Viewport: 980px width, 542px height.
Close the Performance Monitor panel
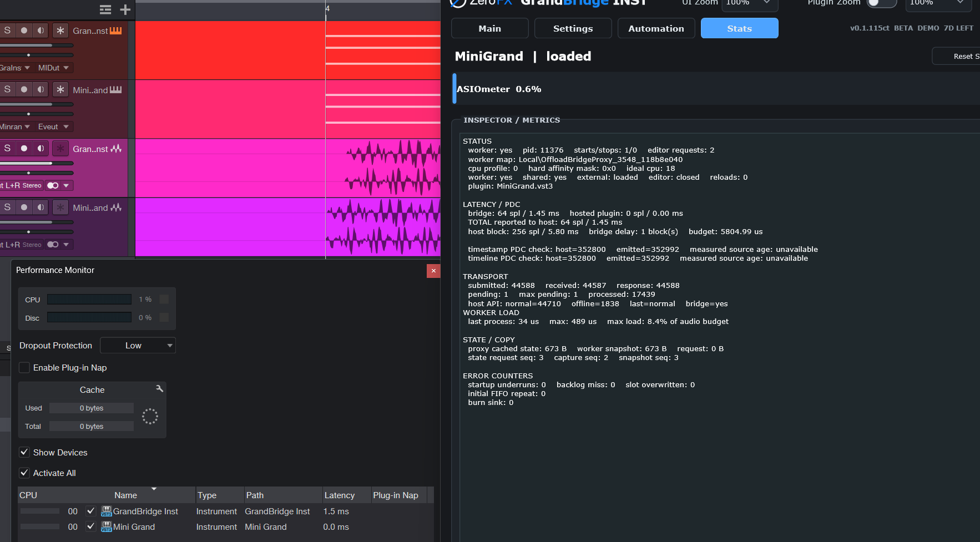(433, 271)
